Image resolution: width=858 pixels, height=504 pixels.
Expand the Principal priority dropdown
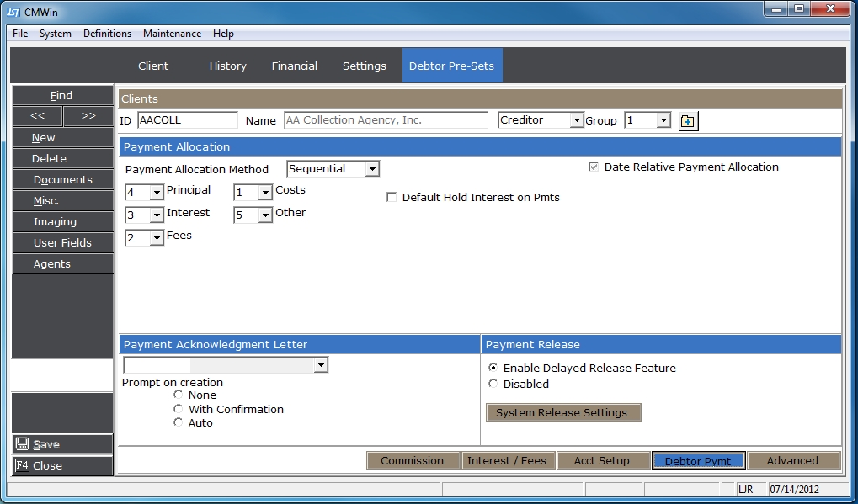pos(156,193)
